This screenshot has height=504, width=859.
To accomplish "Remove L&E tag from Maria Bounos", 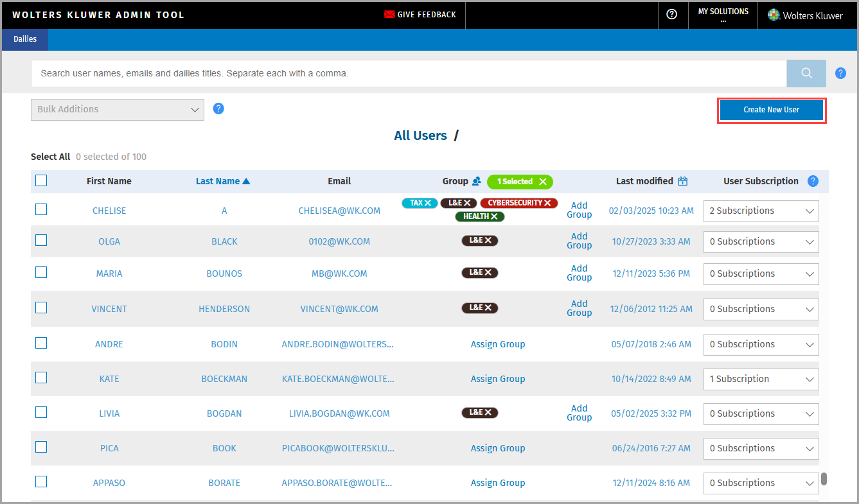I will [x=488, y=272].
